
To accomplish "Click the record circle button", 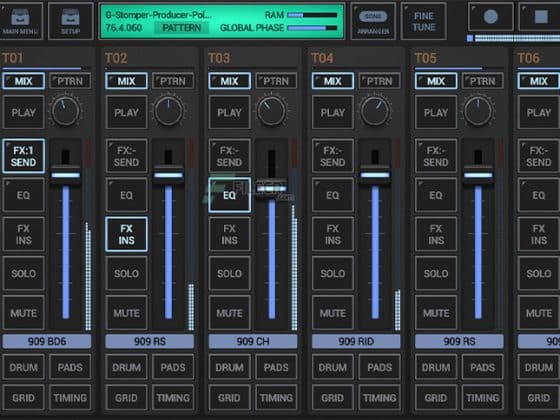I will point(490,17).
